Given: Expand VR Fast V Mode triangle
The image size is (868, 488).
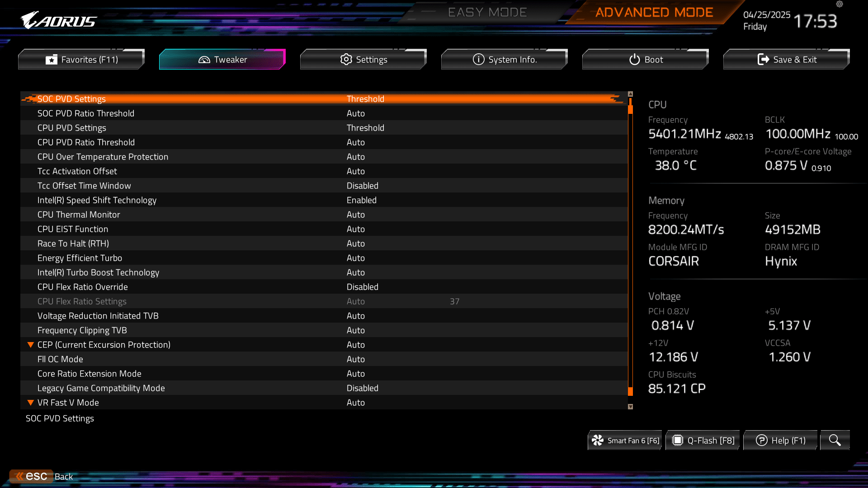Looking at the screenshot, I should 31,403.
